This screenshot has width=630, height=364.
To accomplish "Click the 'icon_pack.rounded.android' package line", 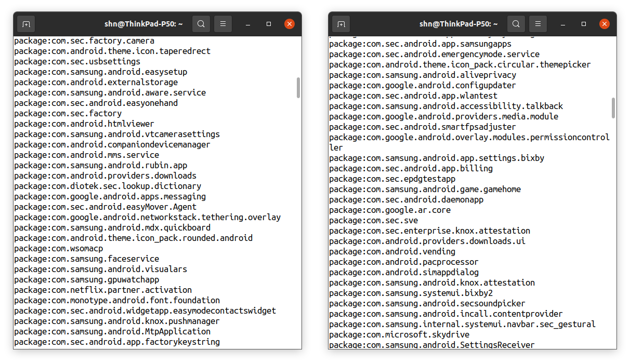I will pos(134,238).
